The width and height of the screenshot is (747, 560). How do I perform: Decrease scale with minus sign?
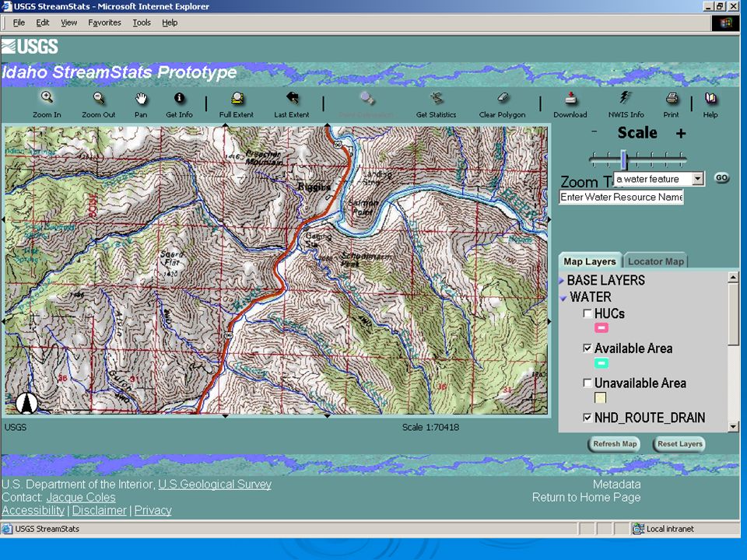click(x=594, y=131)
